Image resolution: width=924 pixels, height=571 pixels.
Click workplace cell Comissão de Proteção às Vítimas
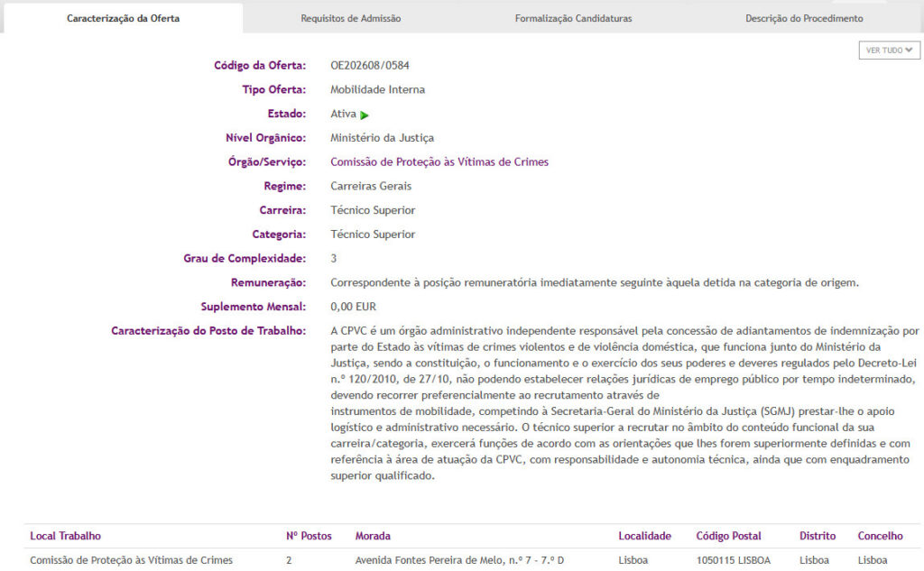(132, 560)
